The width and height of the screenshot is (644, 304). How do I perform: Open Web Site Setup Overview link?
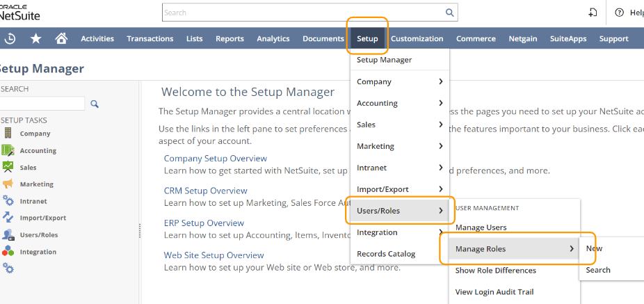(214, 255)
